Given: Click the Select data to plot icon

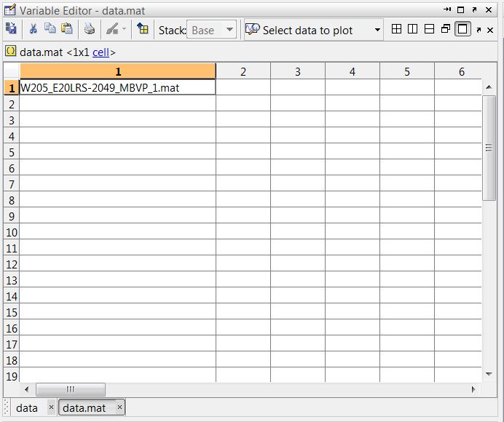Looking at the screenshot, I should click(252, 30).
